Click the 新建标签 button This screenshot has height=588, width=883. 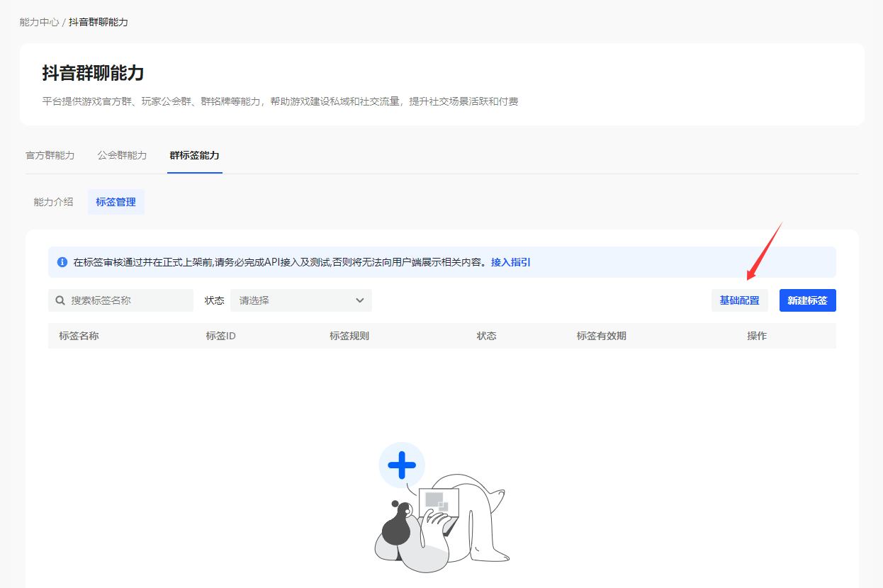(x=807, y=300)
